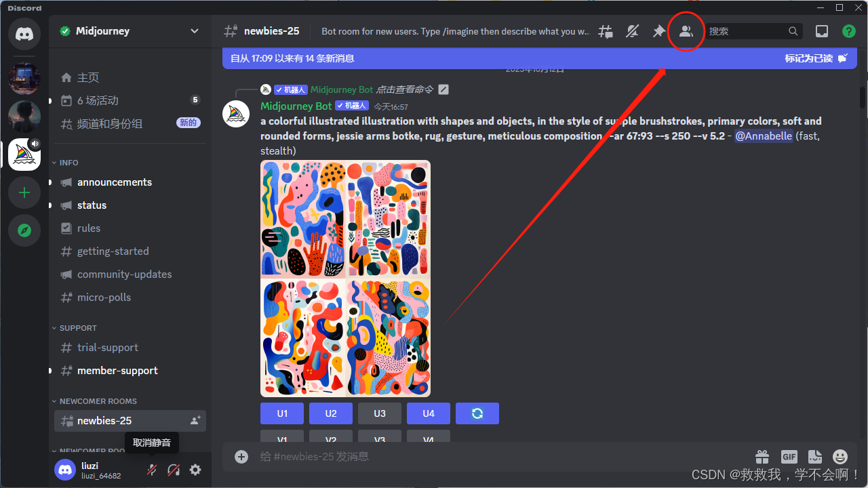Click the U1 upscale button
The image size is (868, 488).
[x=282, y=413]
